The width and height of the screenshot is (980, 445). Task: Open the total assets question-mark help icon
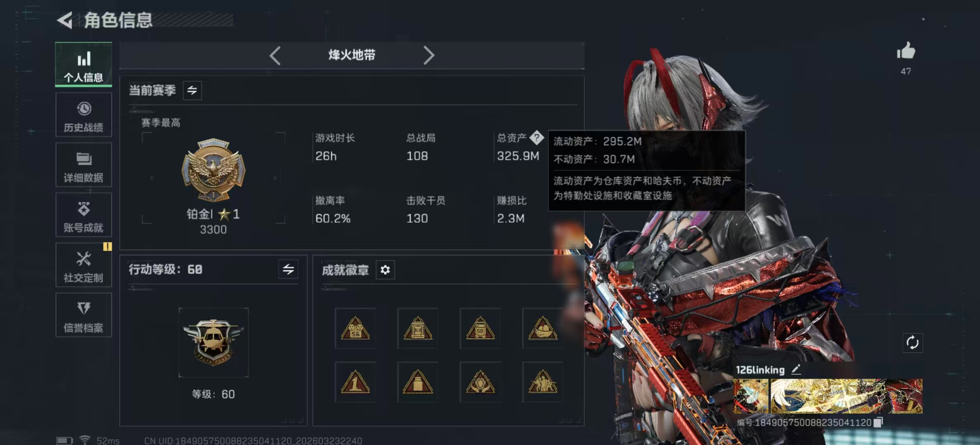537,138
